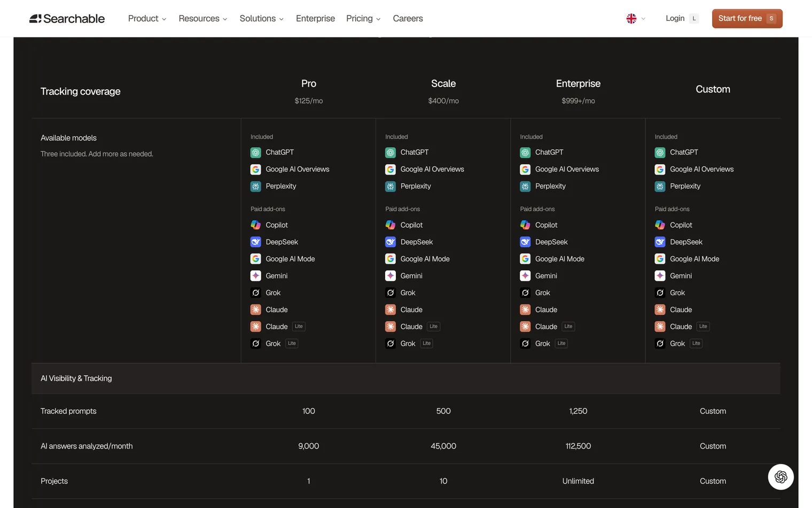Image resolution: width=812 pixels, height=508 pixels.
Task: Click the Tracked prompts row label
Action: 68,411
